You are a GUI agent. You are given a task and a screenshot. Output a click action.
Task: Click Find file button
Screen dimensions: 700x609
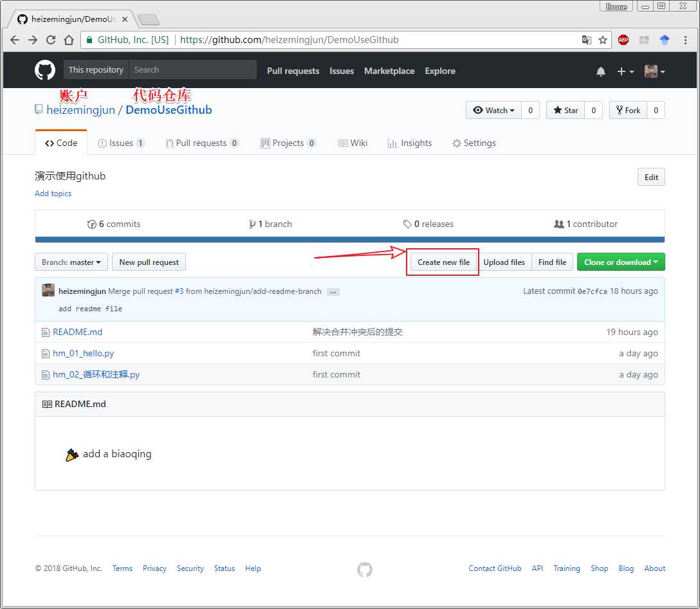pyautogui.click(x=552, y=262)
